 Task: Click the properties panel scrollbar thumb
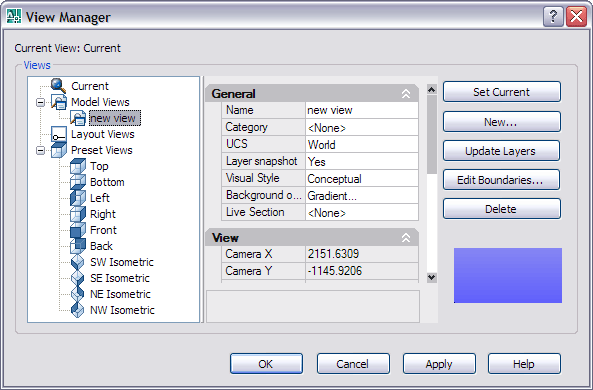[x=432, y=135]
